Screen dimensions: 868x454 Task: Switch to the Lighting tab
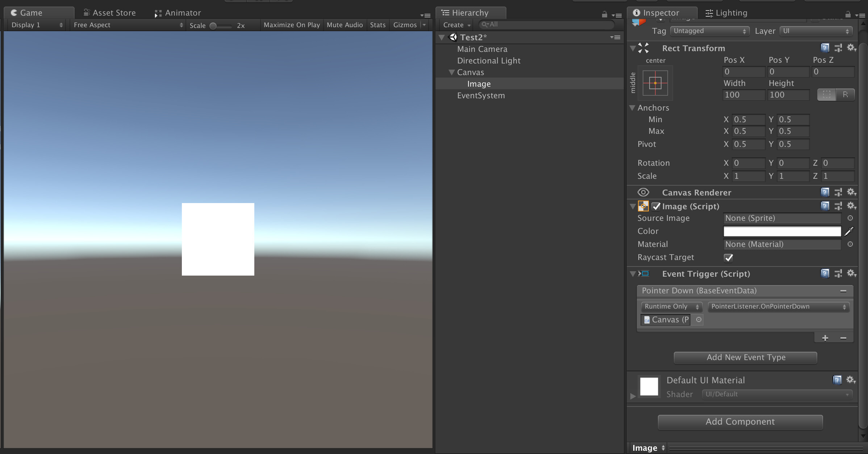pyautogui.click(x=726, y=13)
